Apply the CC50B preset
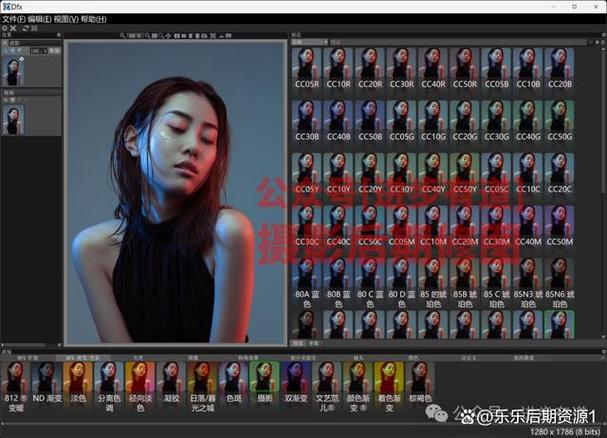Image resolution: width=607 pixels, height=438 pixels. tap(370, 121)
